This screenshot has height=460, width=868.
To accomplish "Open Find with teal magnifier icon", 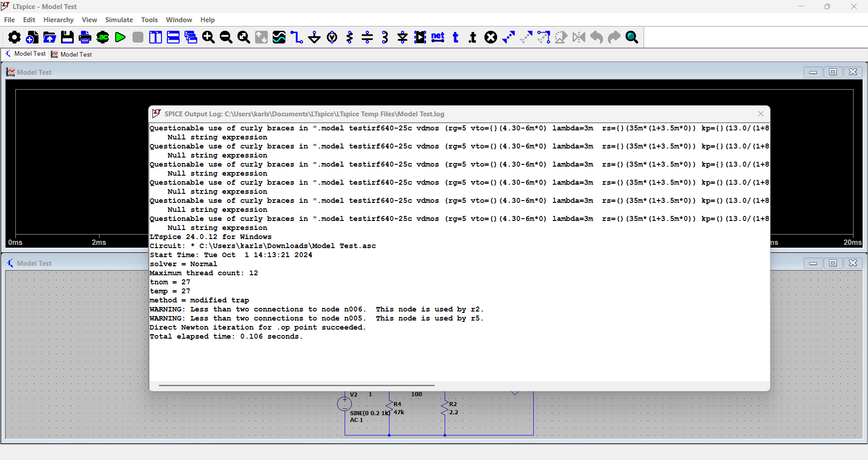I will coord(632,37).
